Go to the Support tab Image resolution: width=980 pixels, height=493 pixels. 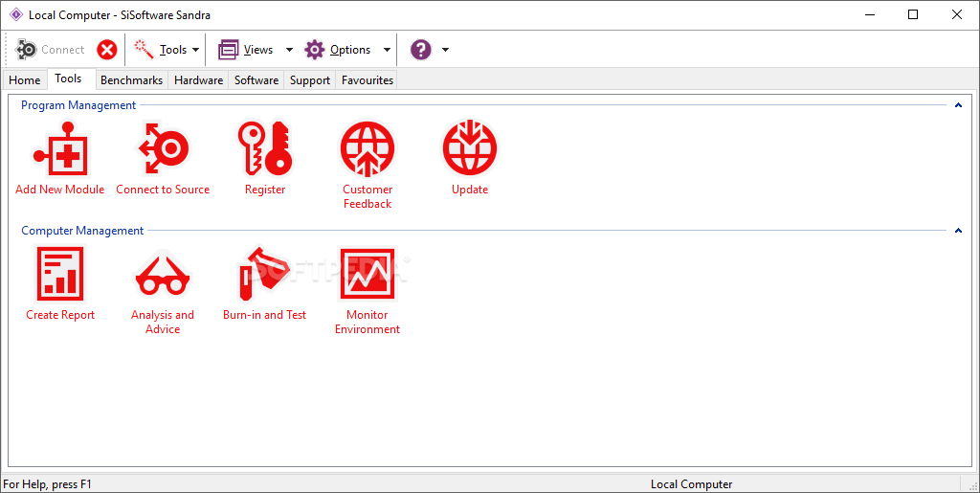[x=310, y=80]
